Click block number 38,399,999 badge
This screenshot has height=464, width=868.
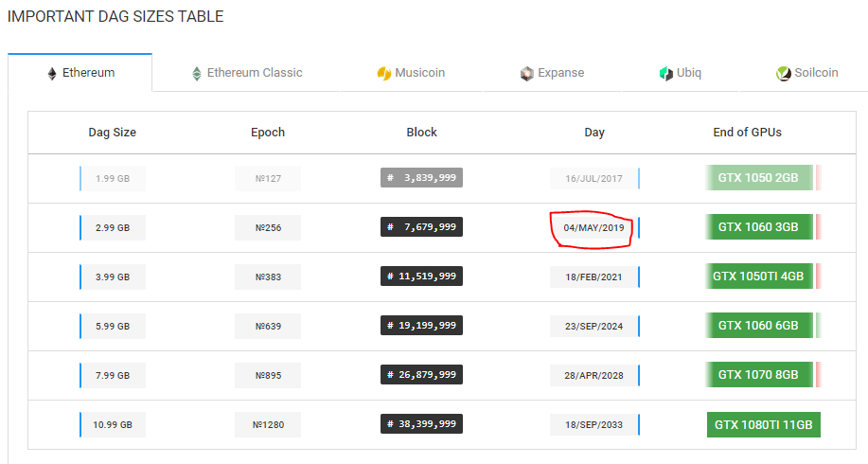pos(421,424)
